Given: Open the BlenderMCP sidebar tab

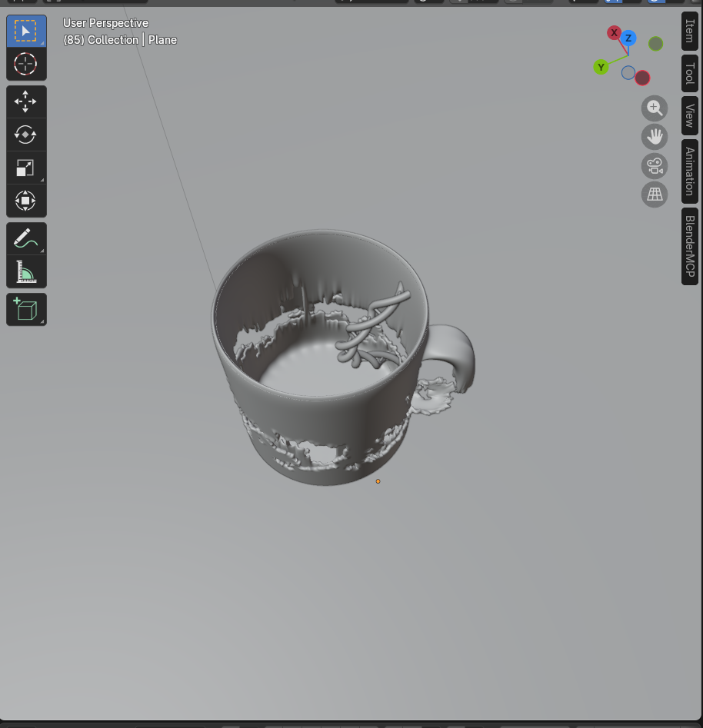Looking at the screenshot, I should point(688,244).
